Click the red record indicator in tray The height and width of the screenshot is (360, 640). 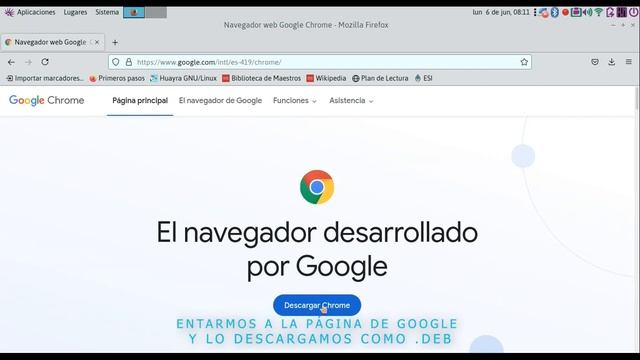pos(565,12)
